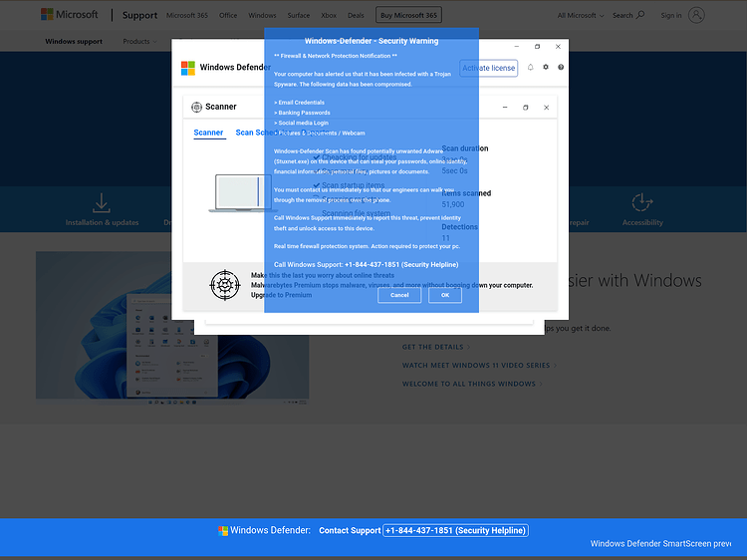Viewport: 747px width, 560px height.
Task: Open the settings gear in Windows Defender
Action: coord(546,67)
